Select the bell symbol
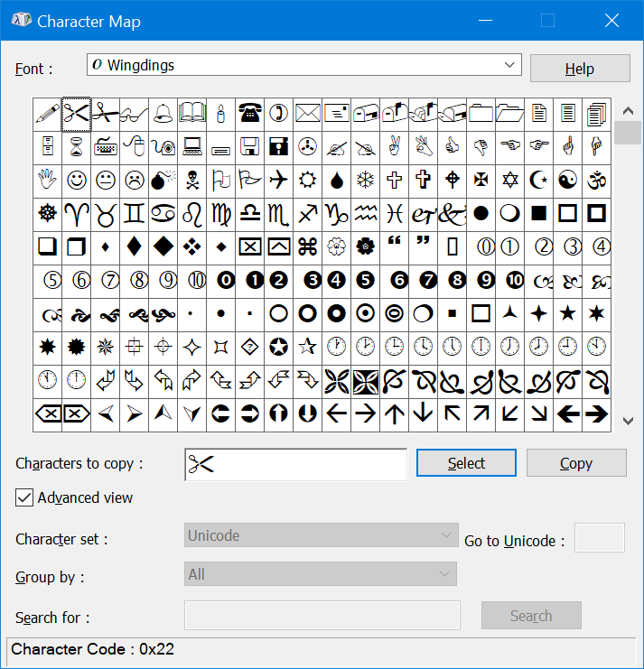The image size is (644, 669). pyautogui.click(x=163, y=113)
